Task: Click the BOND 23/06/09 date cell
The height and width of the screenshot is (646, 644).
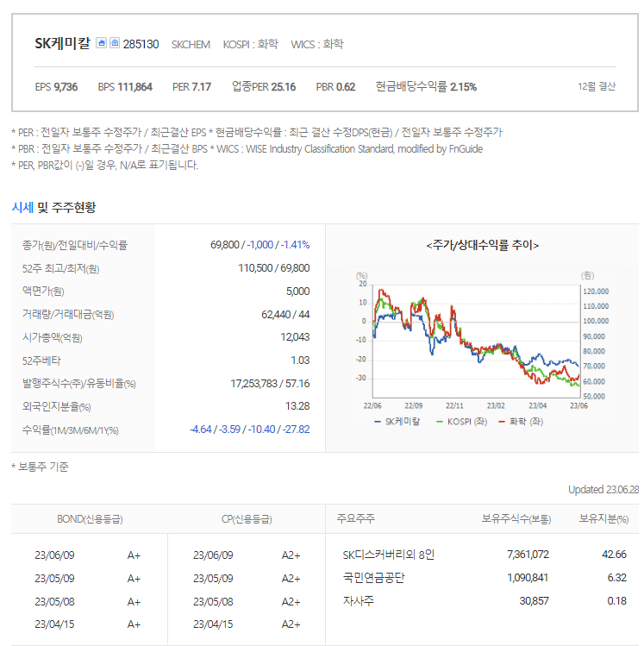Action: [x=54, y=555]
